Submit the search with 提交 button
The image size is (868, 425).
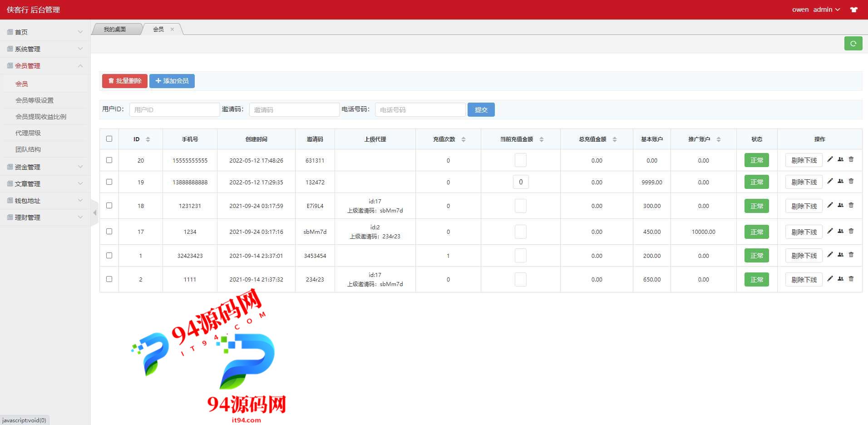[x=481, y=110]
